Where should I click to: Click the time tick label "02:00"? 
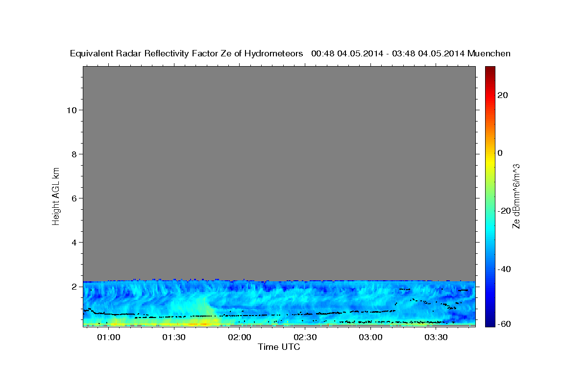tap(240, 337)
